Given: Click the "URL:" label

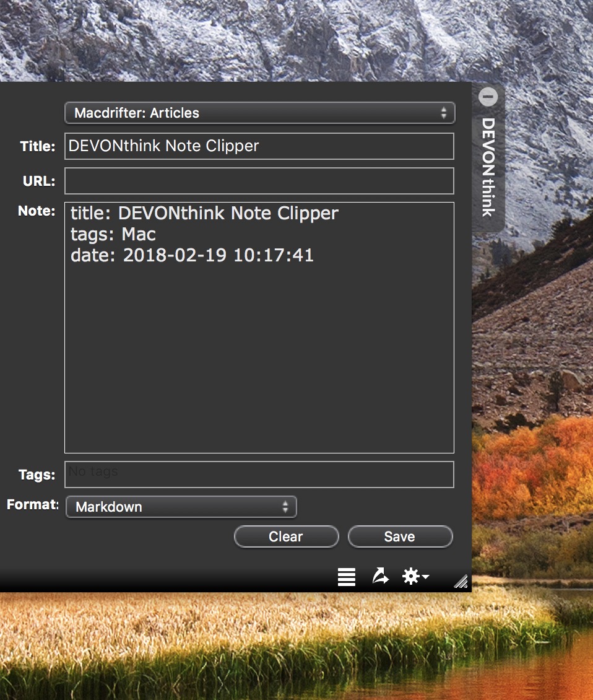Looking at the screenshot, I should 39,181.
